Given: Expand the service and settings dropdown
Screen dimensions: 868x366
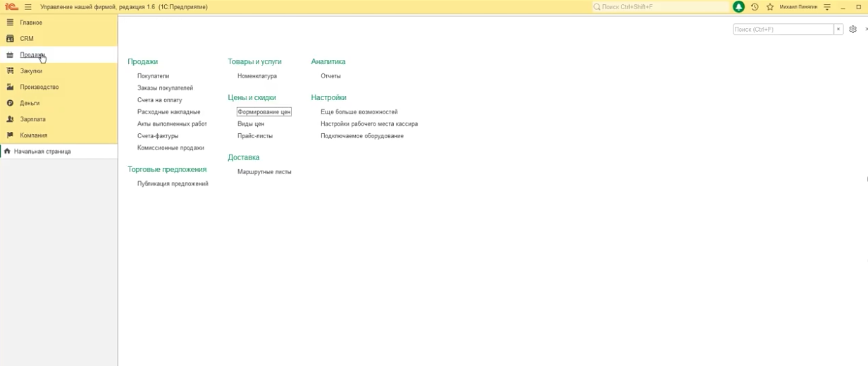Looking at the screenshot, I should coord(827,7).
